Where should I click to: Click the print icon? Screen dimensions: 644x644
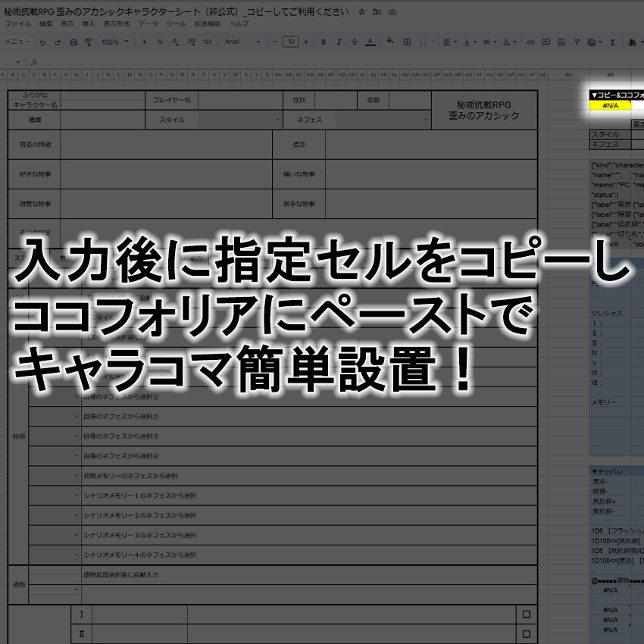click(73, 43)
